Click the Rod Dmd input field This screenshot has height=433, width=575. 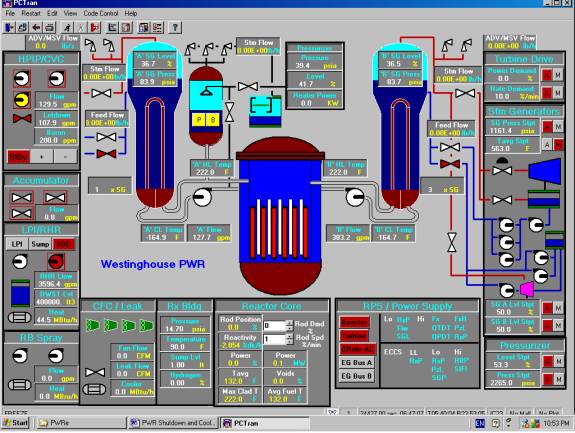[x=274, y=325]
